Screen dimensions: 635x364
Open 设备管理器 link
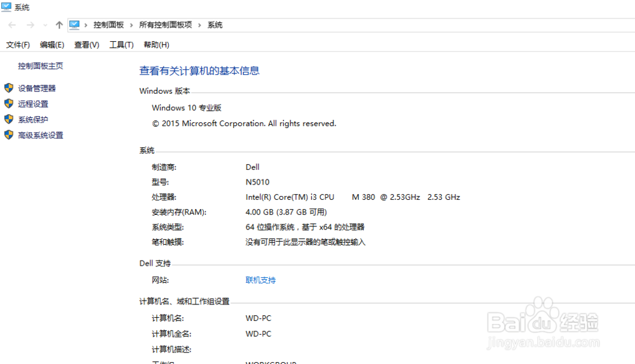(37, 88)
